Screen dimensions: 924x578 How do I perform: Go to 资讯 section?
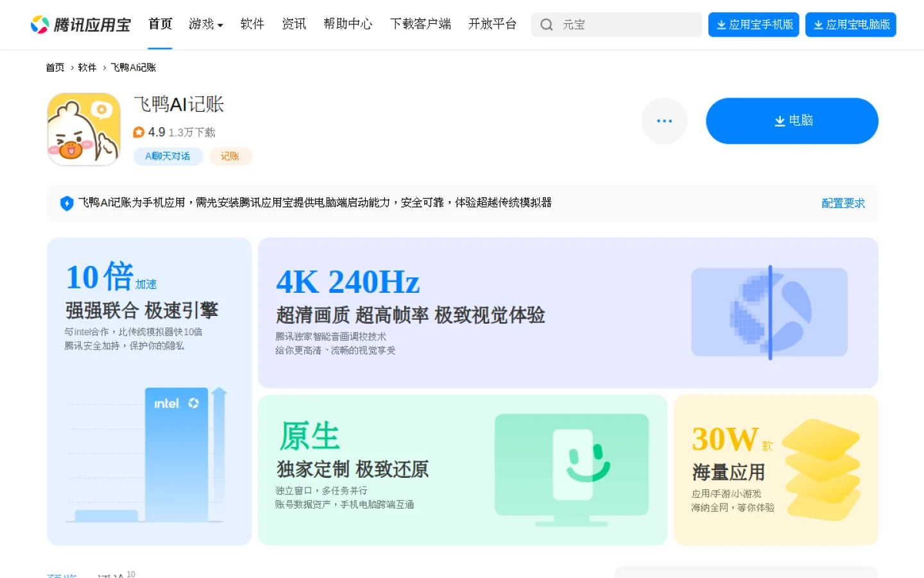[x=294, y=24]
